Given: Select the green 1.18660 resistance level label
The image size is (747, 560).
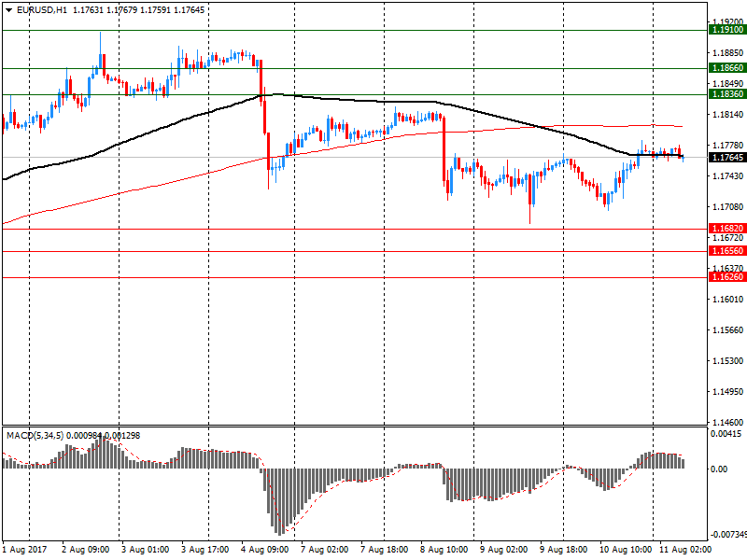Looking at the screenshot, I should click(x=727, y=68).
